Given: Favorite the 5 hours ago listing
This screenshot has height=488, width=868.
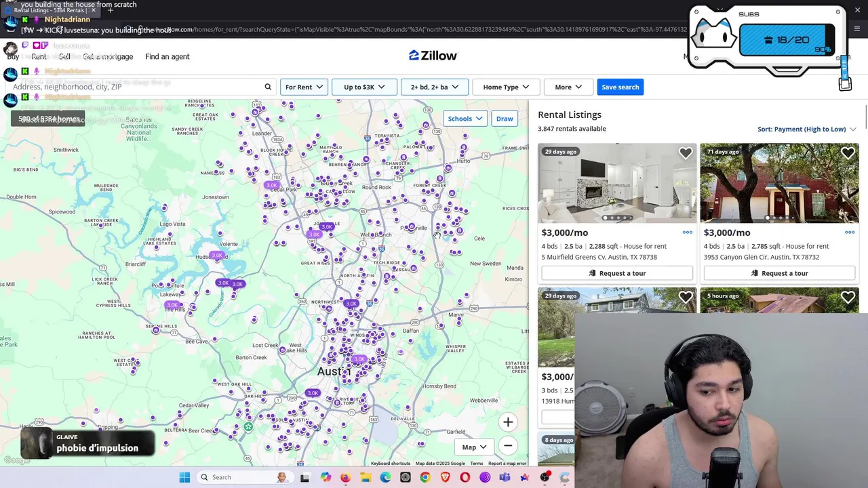Looking at the screenshot, I should (848, 298).
